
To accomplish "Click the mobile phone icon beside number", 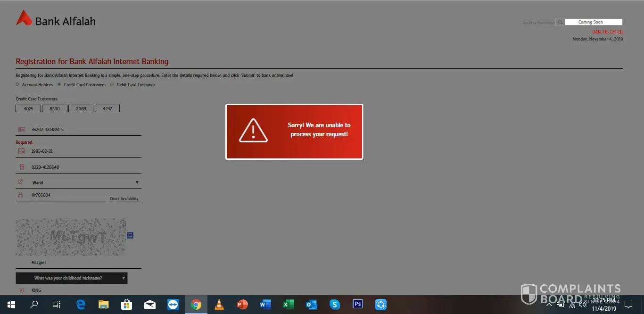I will tap(21, 167).
